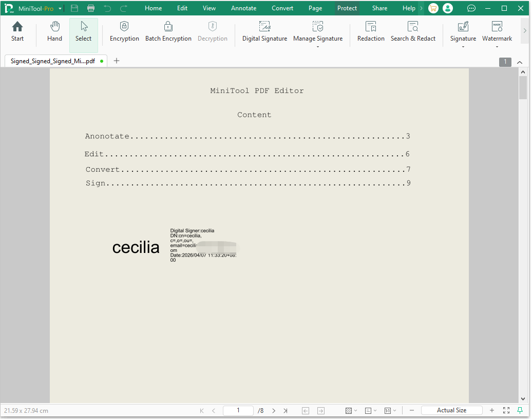Image resolution: width=532 pixels, height=419 pixels.
Task: Select the Redaction tool
Action: [371, 31]
